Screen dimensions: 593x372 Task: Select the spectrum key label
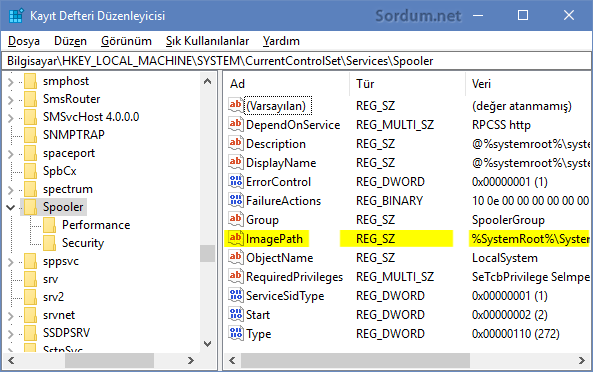[x=68, y=189]
